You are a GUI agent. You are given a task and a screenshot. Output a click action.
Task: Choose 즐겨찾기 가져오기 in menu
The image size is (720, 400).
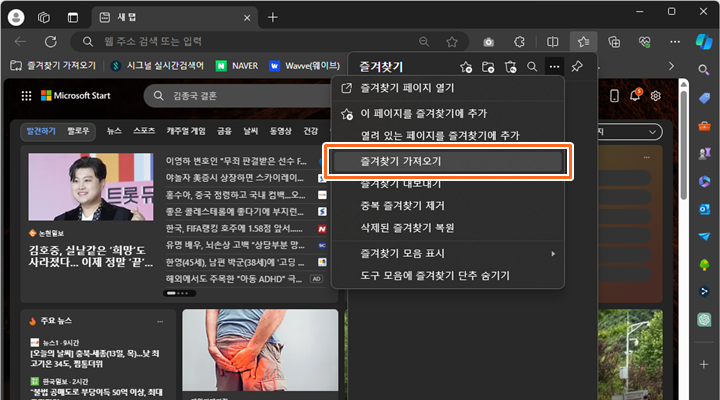(448, 161)
